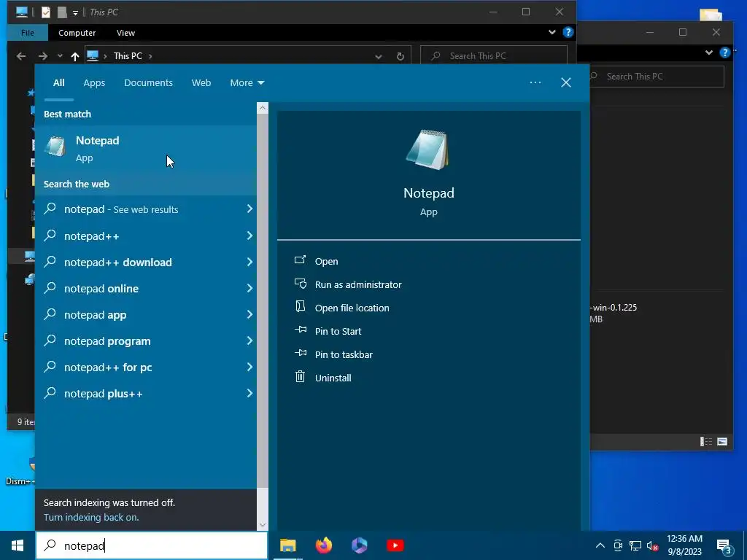Show hidden system tray icons
This screenshot has width=747, height=560.
click(x=600, y=545)
